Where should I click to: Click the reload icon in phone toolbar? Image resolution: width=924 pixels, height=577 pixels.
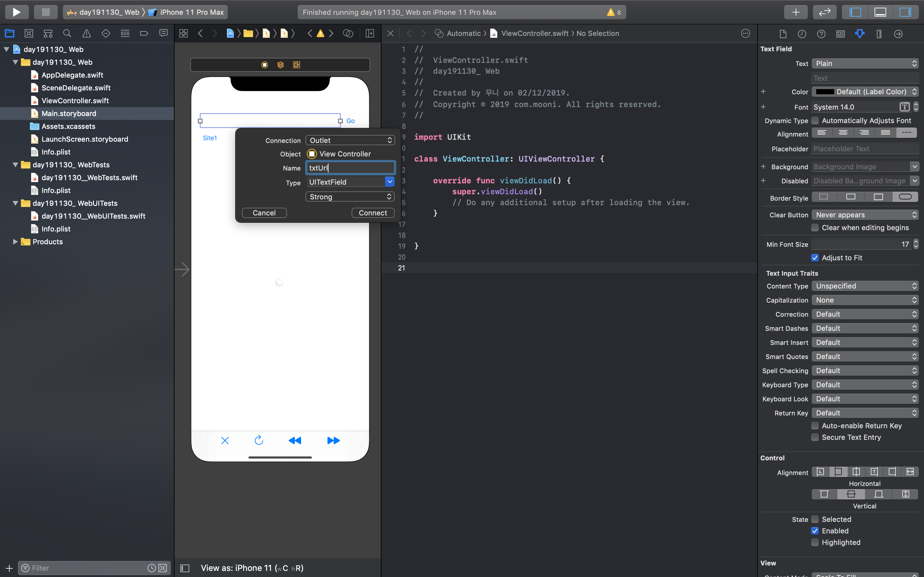coord(259,440)
